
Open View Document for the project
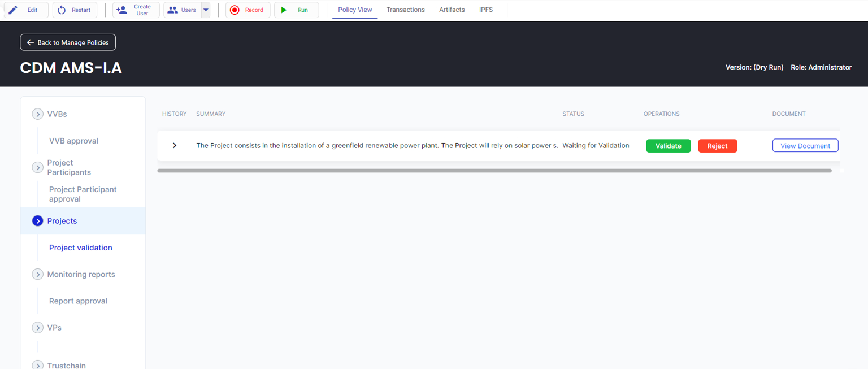click(805, 146)
